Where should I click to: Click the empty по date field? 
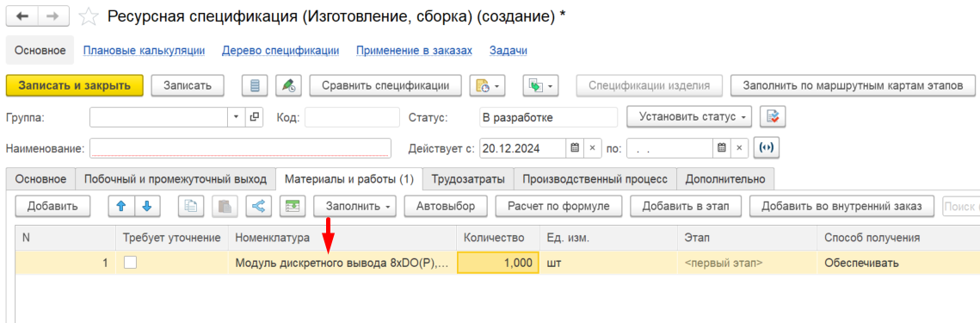669,148
